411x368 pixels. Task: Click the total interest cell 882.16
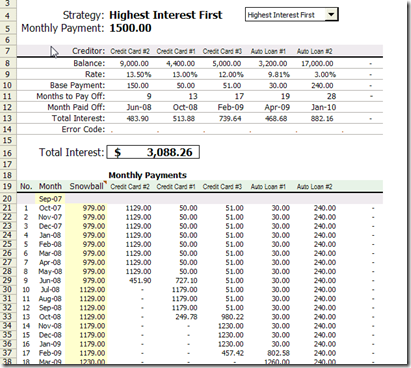tap(322, 119)
